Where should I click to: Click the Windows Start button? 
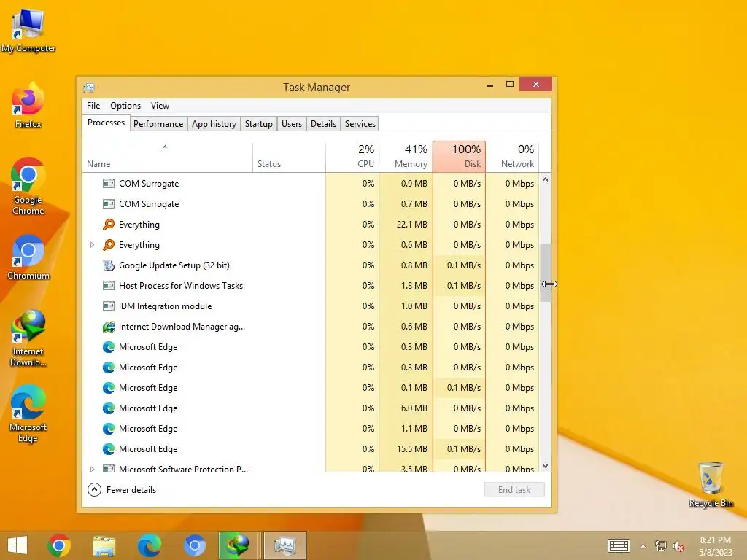click(x=18, y=545)
